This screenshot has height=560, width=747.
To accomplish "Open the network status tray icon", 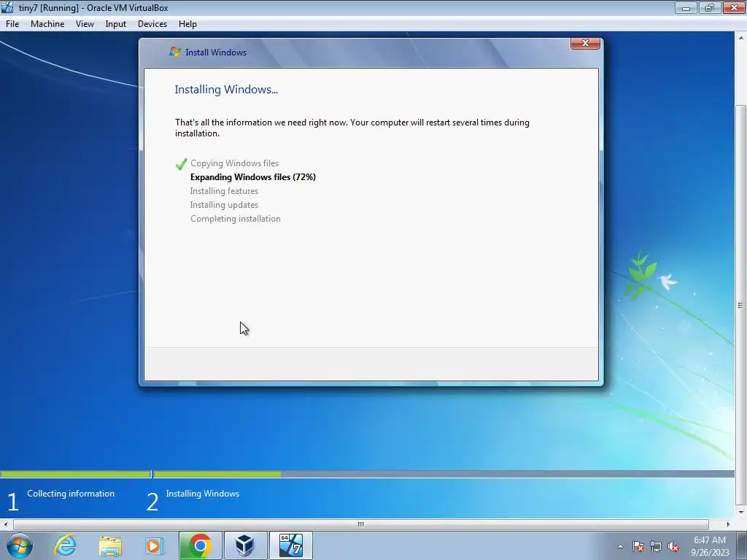I will [x=656, y=547].
